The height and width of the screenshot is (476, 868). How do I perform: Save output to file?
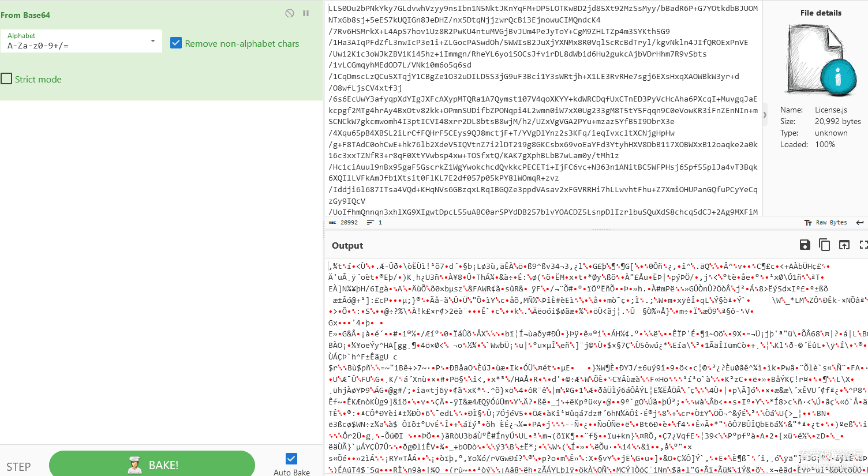click(x=805, y=245)
